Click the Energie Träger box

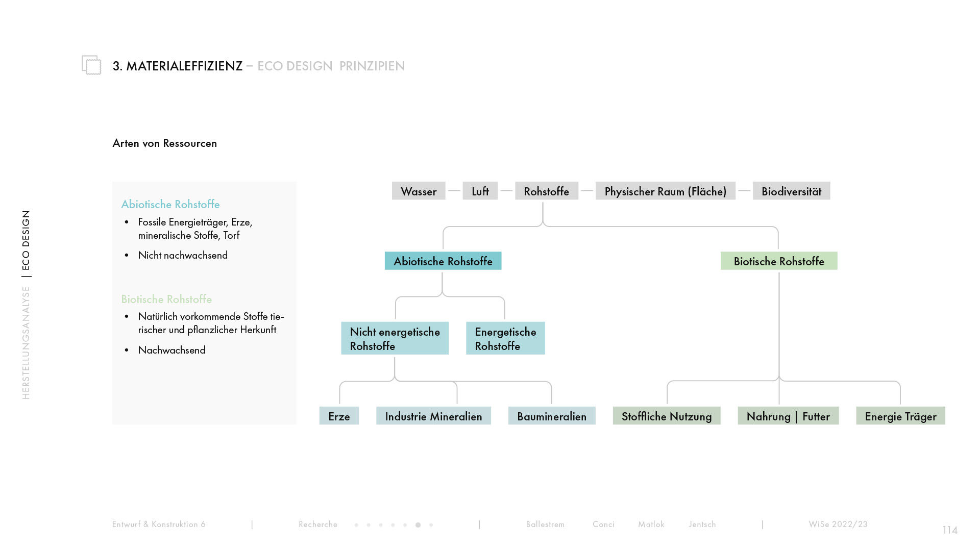coord(901,416)
